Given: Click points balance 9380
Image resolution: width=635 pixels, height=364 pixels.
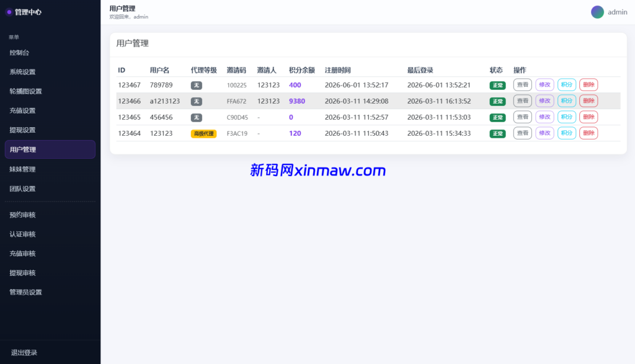Looking at the screenshot, I should [297, 101].
